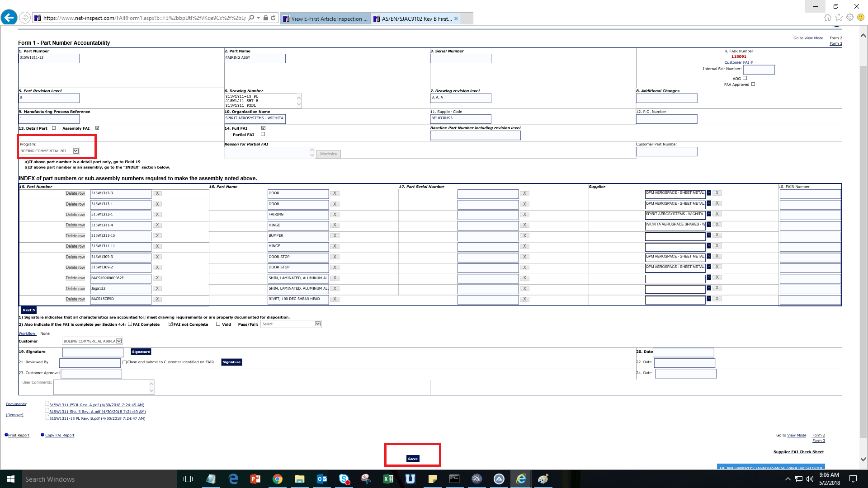Select the AS/EN/SJAC9102 Rev B tab
Screen dimensions: 868x488
pyautogui.click(x=414, y=19)
